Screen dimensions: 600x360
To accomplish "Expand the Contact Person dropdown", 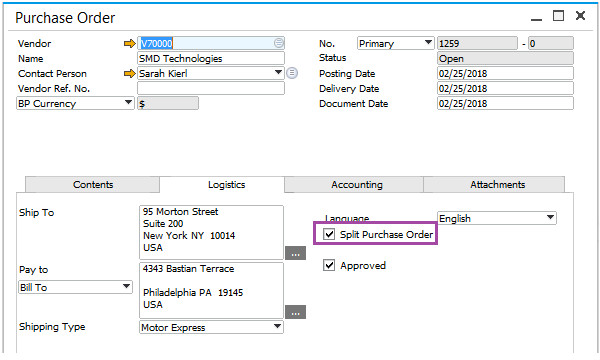I will point(279,72).
